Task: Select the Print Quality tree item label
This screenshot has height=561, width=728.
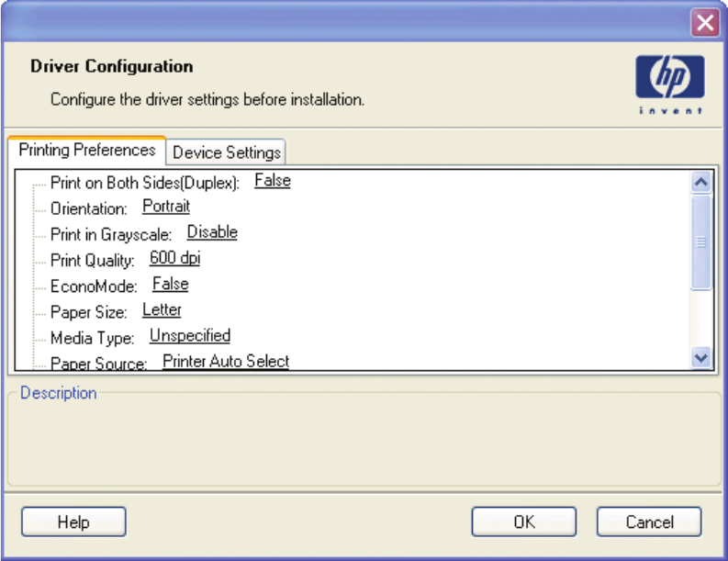Action: pos(93,260)
